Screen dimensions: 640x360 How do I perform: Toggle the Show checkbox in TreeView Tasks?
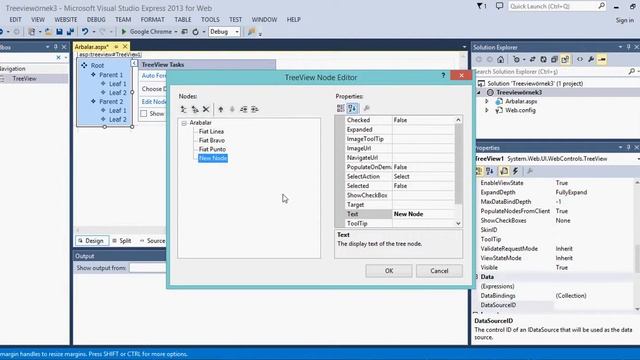click(x=144, y=113)
